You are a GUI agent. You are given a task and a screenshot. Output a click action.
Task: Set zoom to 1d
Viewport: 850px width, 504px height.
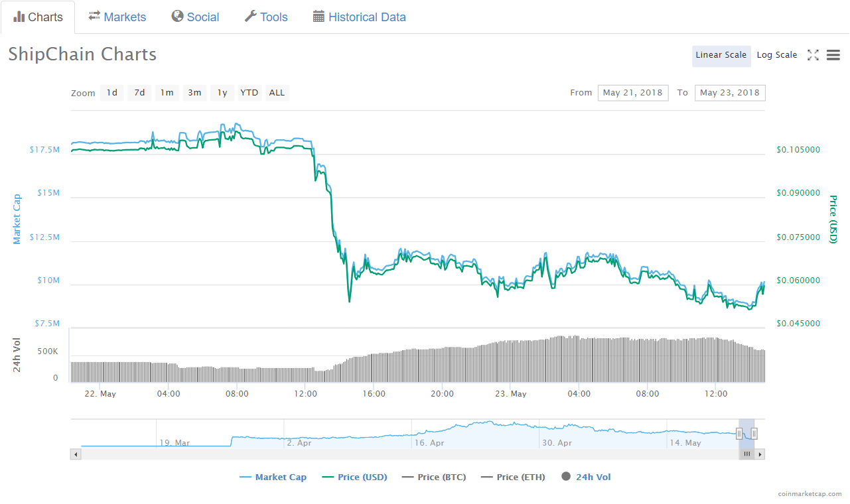click(112, 93)
